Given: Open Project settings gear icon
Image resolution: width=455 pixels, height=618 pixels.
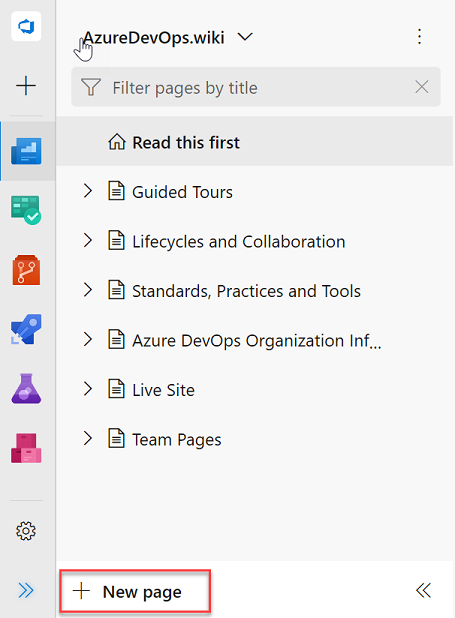Looking at the screenshot, I should (x=26, y=531).
